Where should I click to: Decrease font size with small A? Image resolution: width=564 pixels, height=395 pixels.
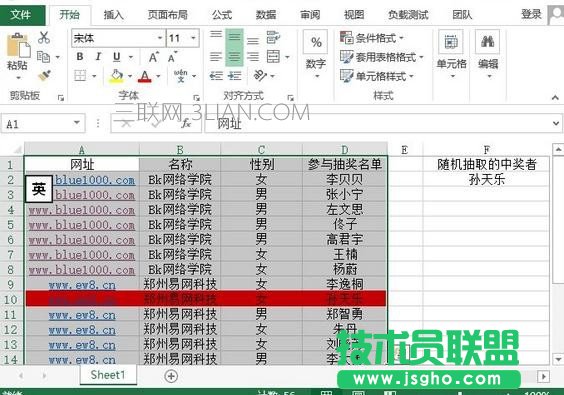click(172, 57)
